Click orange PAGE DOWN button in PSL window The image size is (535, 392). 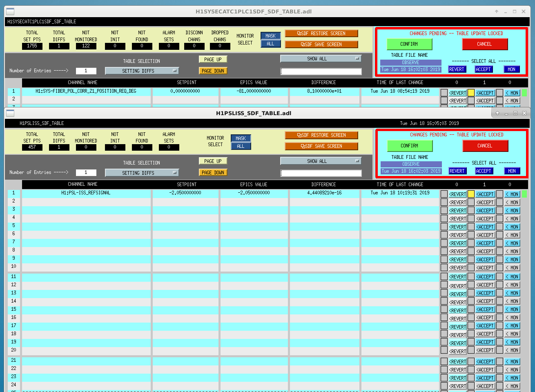(213, 173)
